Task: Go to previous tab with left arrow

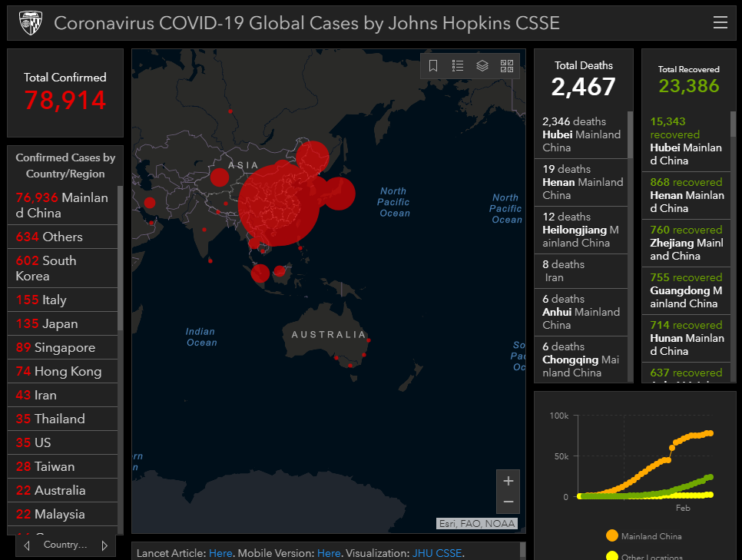Action: point(27,545)
